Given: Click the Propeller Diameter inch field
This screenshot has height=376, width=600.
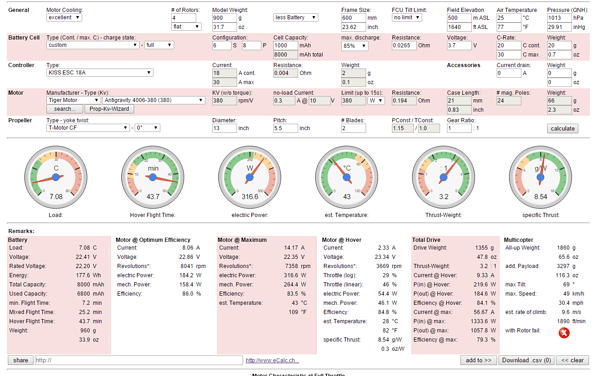Looking at the screenshot, I should pos(224,128).
